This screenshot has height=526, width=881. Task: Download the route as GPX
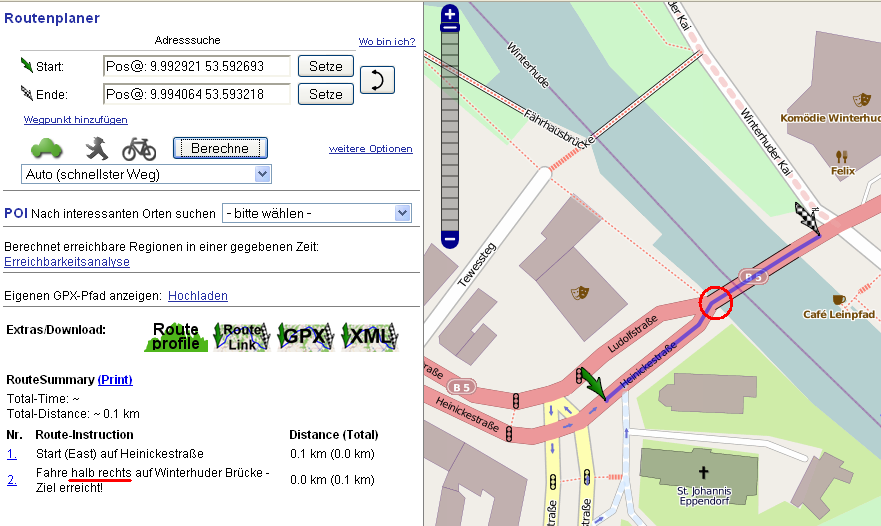click(304, 336)
